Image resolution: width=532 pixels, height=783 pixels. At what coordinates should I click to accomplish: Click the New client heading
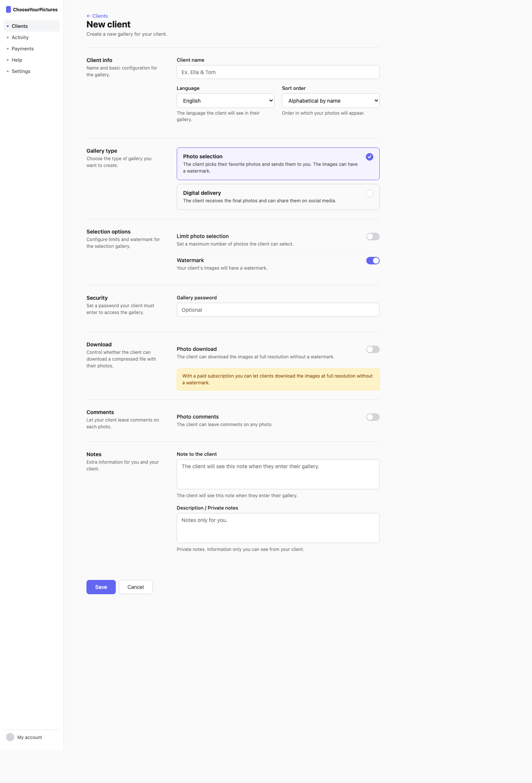click(108, 24)
